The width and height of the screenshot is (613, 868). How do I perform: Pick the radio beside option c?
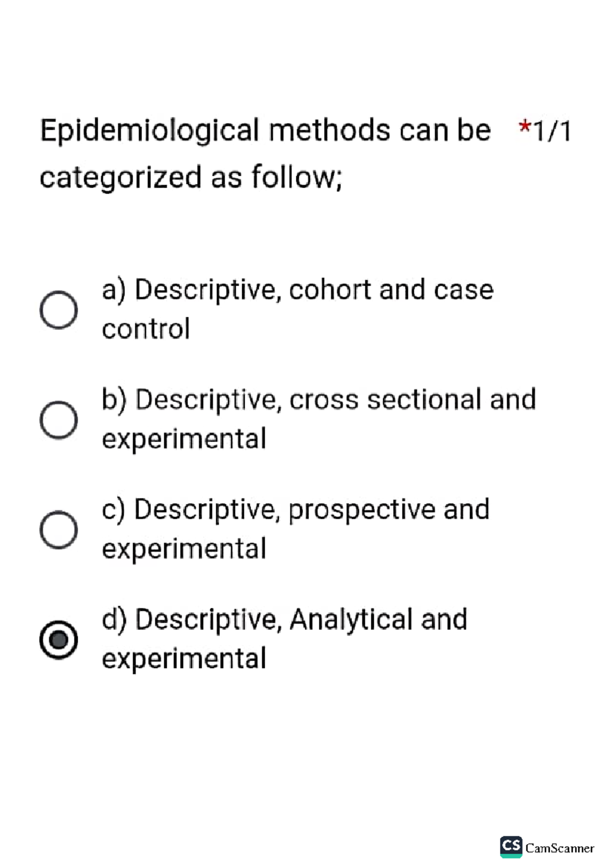(x=59, y=530)
